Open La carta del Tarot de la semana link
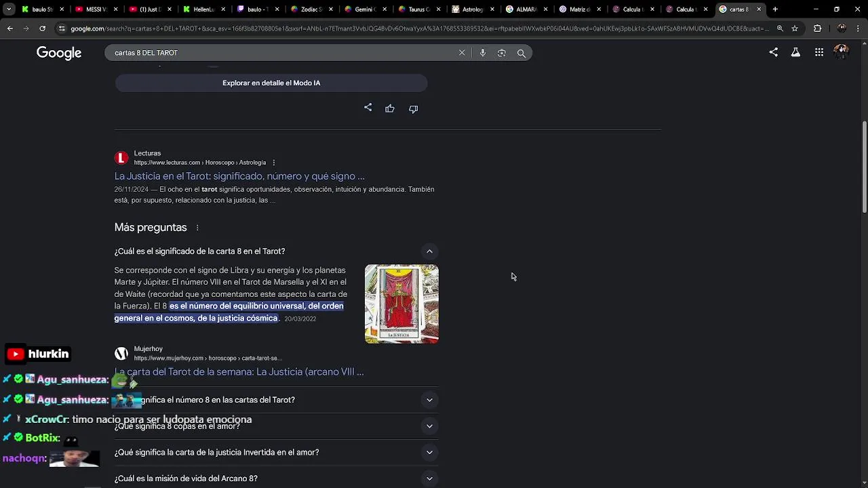868x488 pixels. tap(239, 371)
